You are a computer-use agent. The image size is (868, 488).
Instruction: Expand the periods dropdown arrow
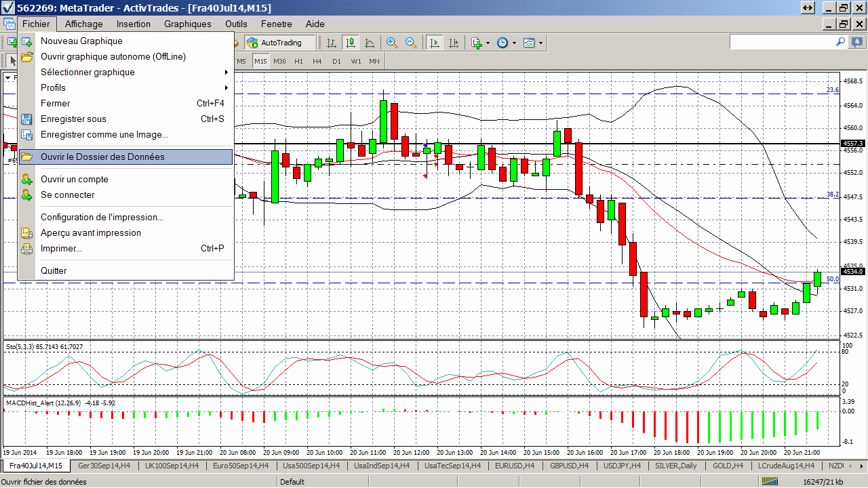click(x=514, y=43)
